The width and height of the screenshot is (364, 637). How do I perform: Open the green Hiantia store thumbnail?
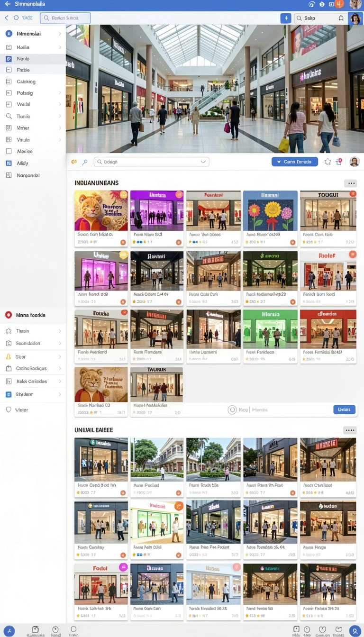click(x=270, y=329)
